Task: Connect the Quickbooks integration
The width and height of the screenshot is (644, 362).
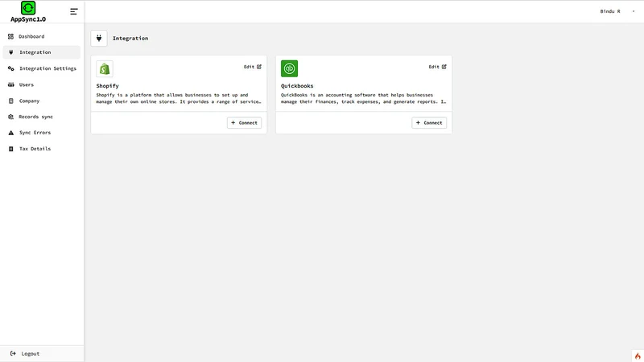Action: pyautogui.click(x=429, y=123)
